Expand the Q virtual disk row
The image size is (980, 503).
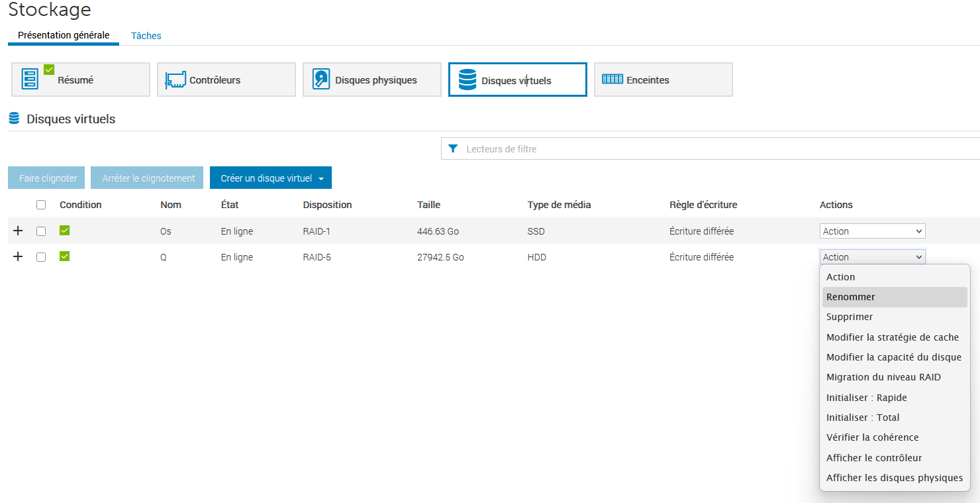(18, 256)
